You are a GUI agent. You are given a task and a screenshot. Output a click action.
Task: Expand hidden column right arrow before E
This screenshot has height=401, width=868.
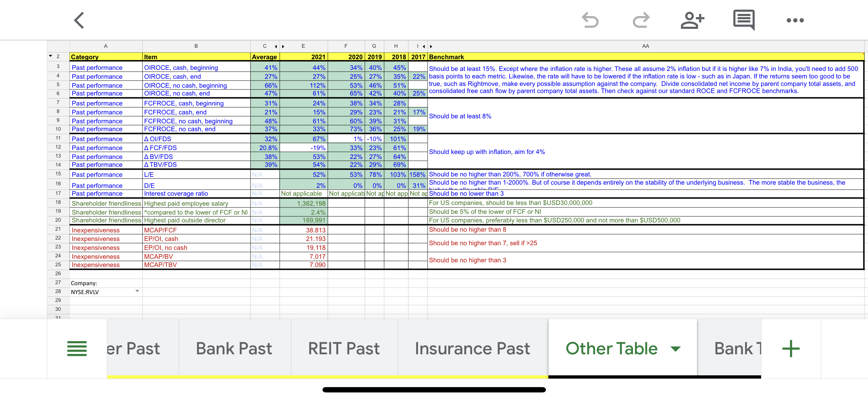pos(283,46)
